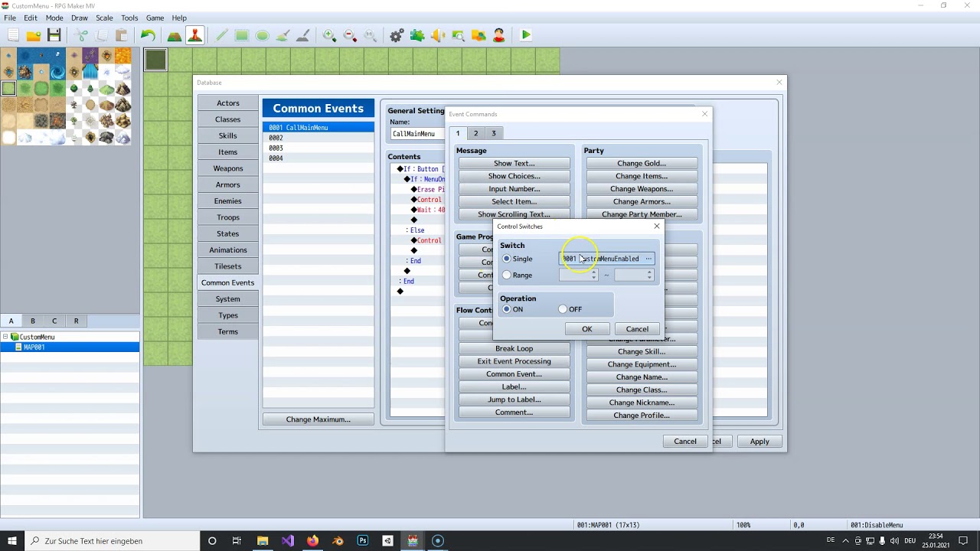Switch to Event editing mode icon
980x551 pixels.
coord(194,35)
